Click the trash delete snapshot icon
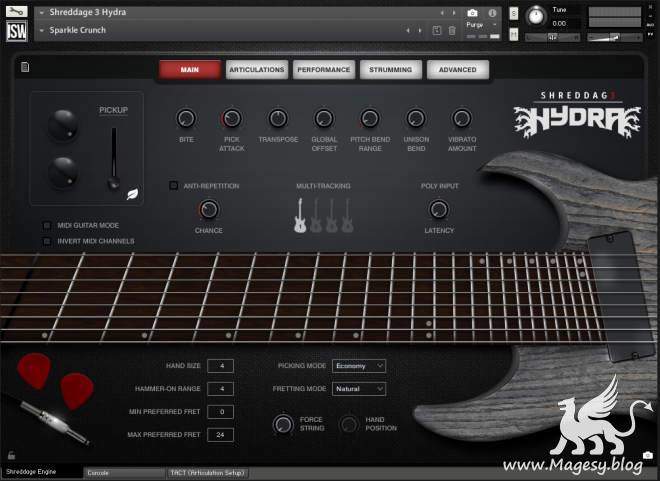Screen dimensions: 660x481 [x=452, y=30]
